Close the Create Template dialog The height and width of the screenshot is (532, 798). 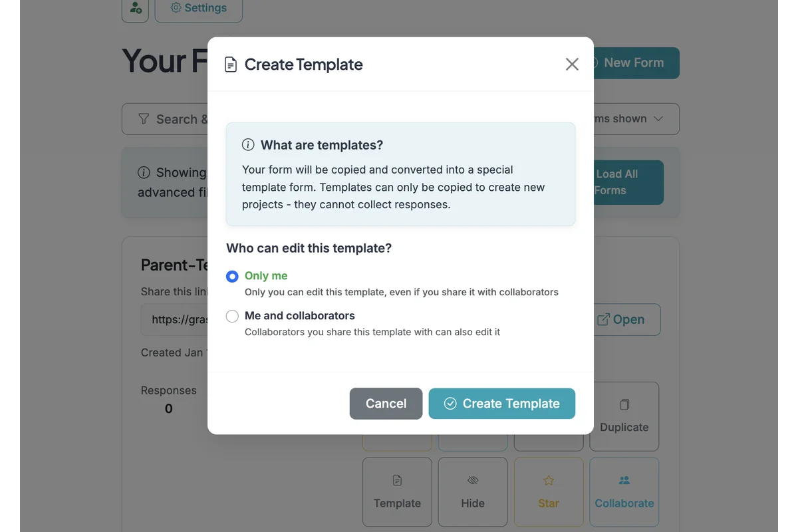coord(571,64)
